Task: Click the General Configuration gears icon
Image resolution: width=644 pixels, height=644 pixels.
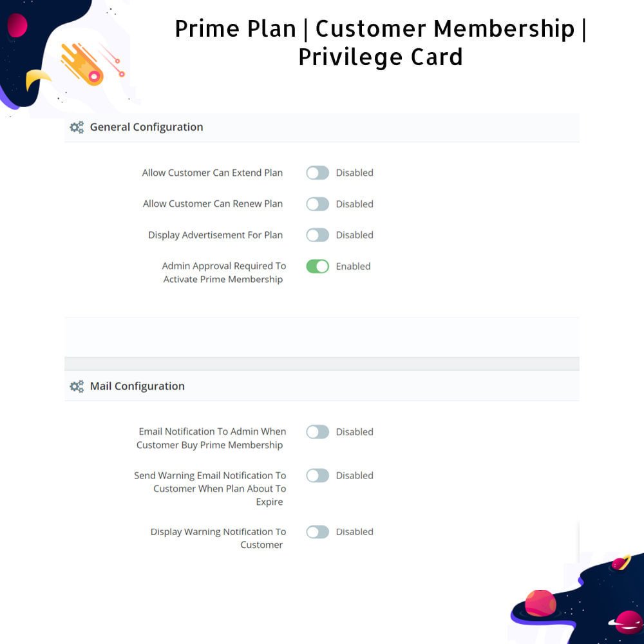Action: 77,128
